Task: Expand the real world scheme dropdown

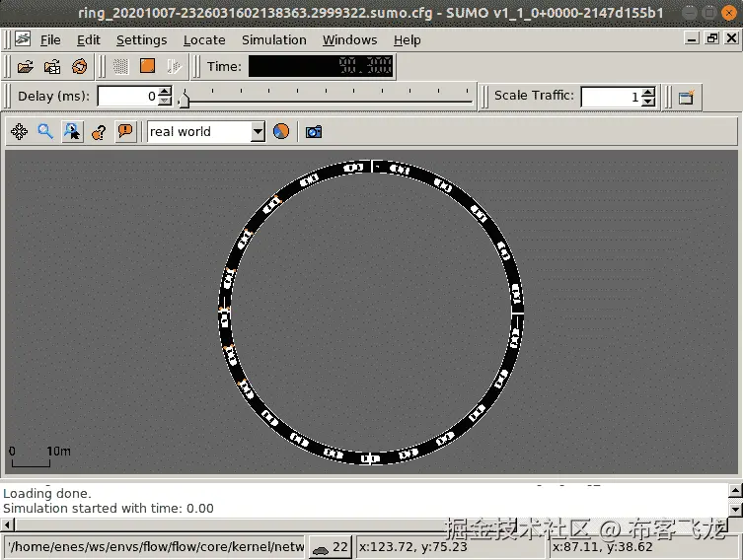Action: (258, 131)
